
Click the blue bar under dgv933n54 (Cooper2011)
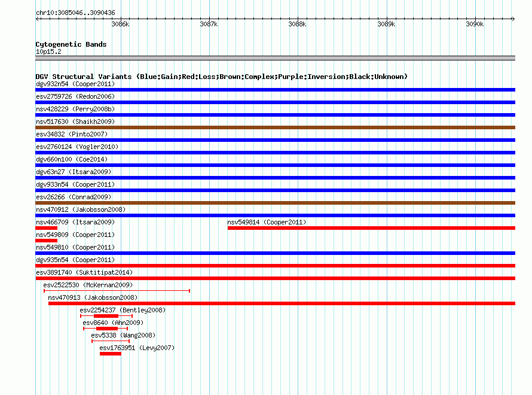(x=275, y=190)
